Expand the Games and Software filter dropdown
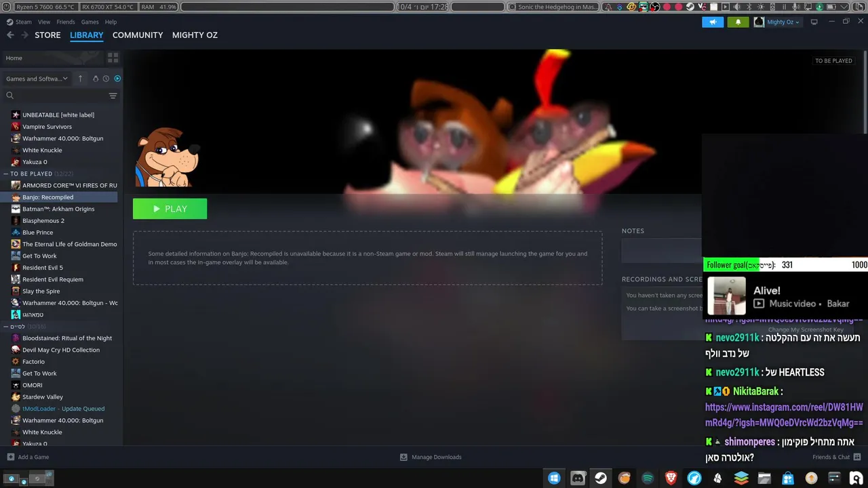The image size is (868, 488). (37, 79)
